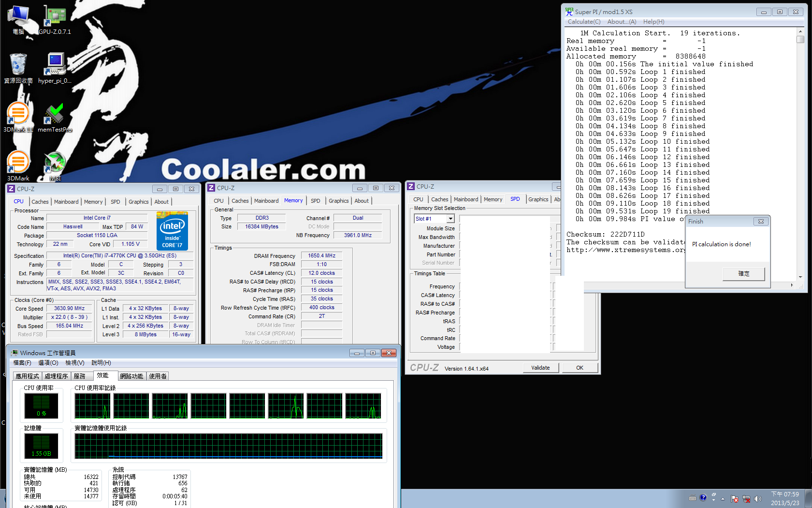Click the Intel Core i7 logo in CPU-Z
Viewport: 812px width, 508px height.
(x=172, y=231)
